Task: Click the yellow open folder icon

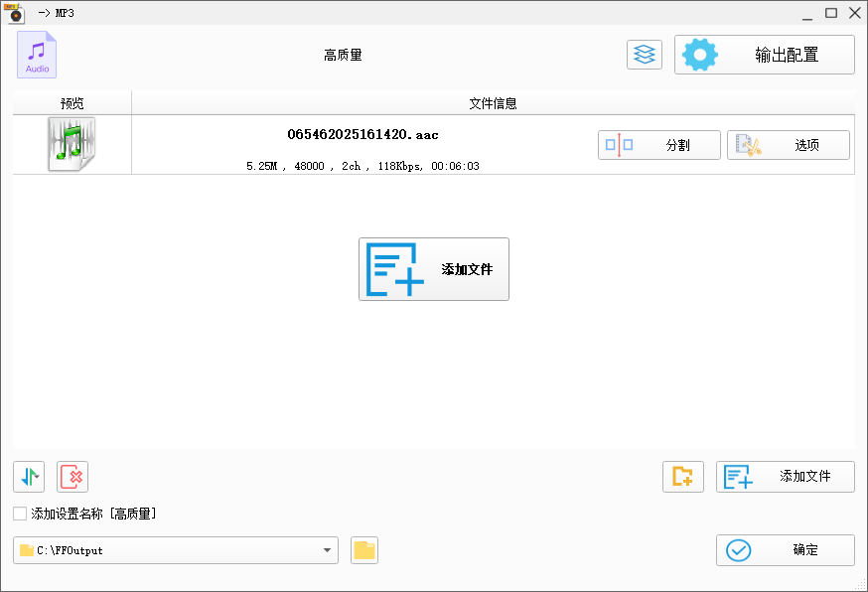Action: click(x=363, y=549)
